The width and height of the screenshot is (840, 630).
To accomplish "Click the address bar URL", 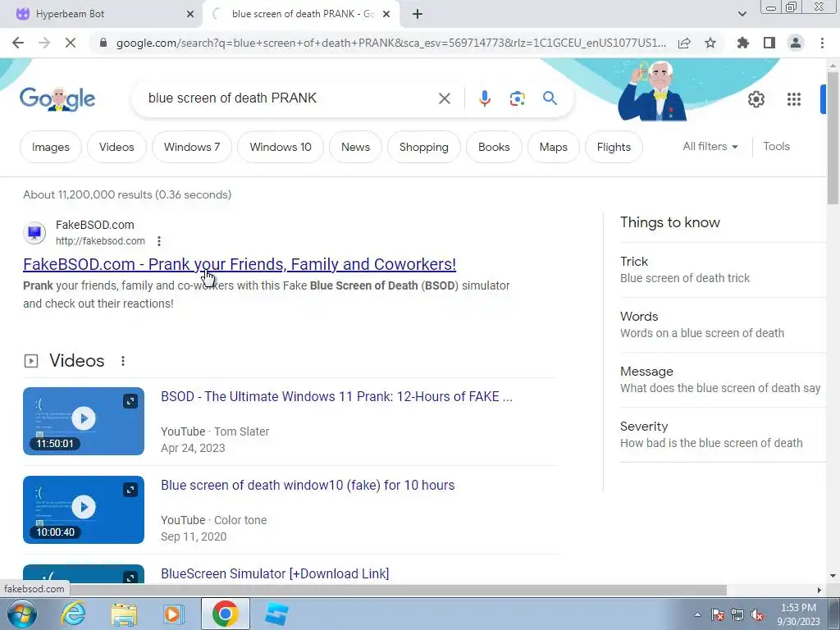I will [x=391, y=43].
